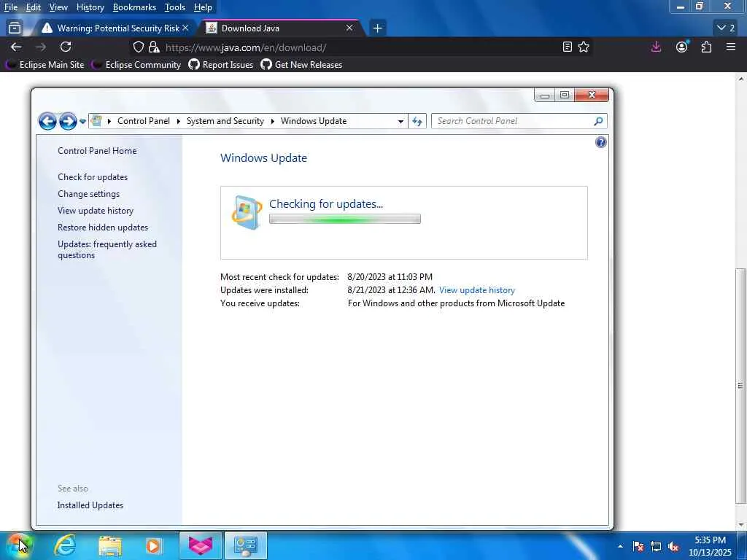Open the Firefox downloads panel
Screen dimensions: 747x560
point(656,47)
